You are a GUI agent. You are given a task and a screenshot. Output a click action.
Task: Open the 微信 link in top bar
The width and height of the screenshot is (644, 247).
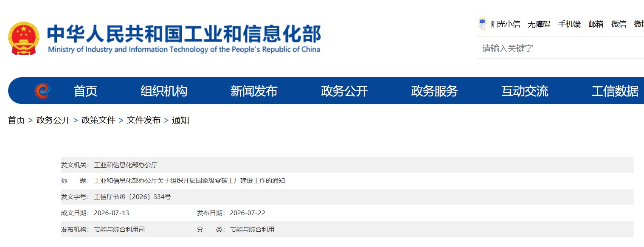[x=619, y=24]
